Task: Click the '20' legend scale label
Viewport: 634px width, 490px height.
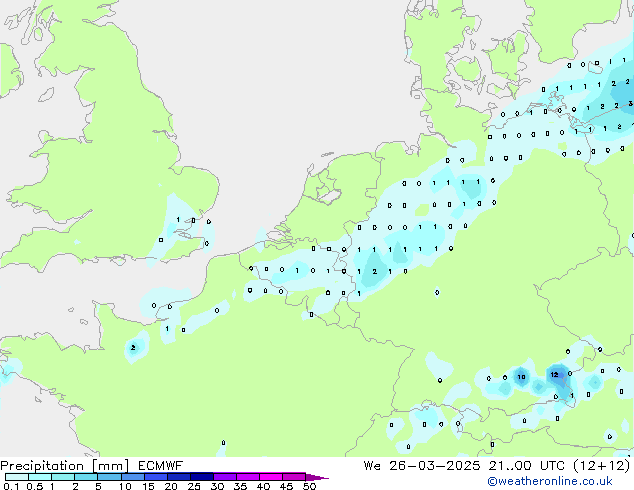Action: pos(171,486)
